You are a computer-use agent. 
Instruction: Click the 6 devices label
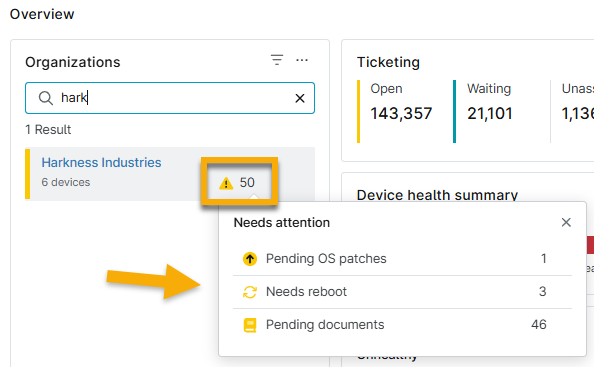click(x=66, y=182)
